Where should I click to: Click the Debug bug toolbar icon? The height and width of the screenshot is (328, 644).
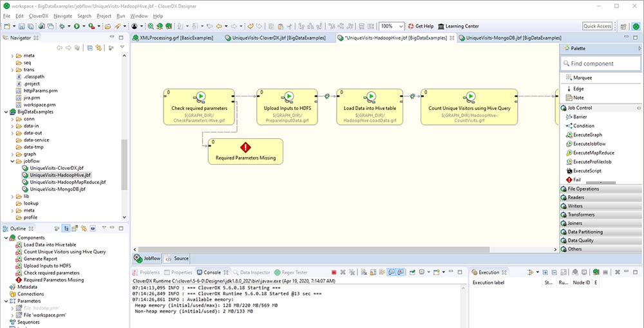(62, 26)
